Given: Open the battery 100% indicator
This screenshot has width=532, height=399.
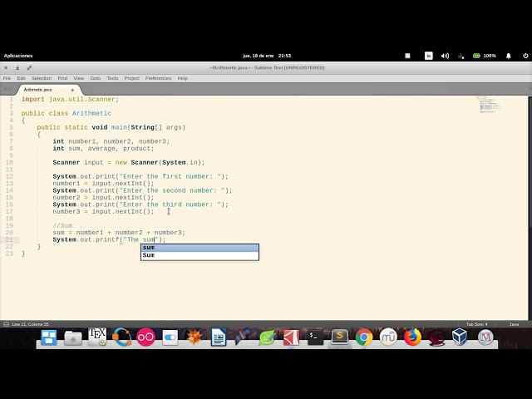Looking at the screenshot, I should (x=485, y=56).
